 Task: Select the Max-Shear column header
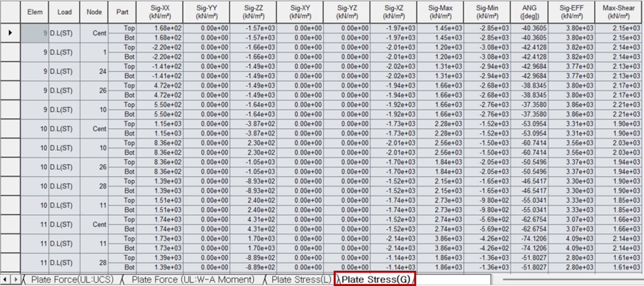619,12
